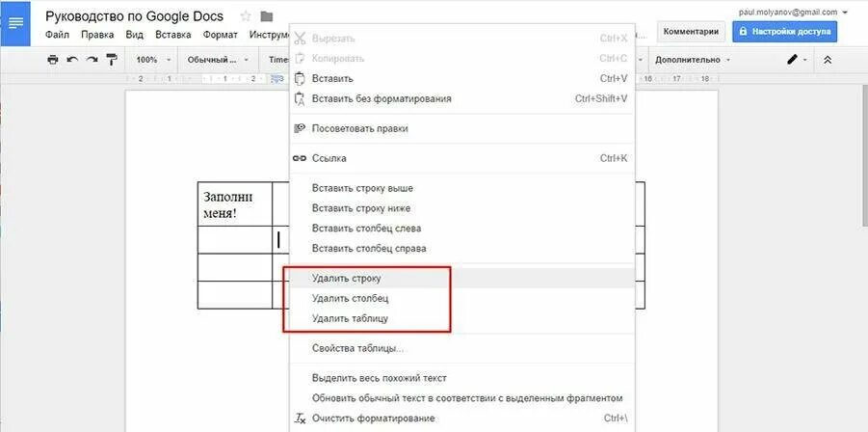The height and width of the screenshot is (432, 868).
Task: Click the pencil editing mode icon
Action: coord(792,60)
